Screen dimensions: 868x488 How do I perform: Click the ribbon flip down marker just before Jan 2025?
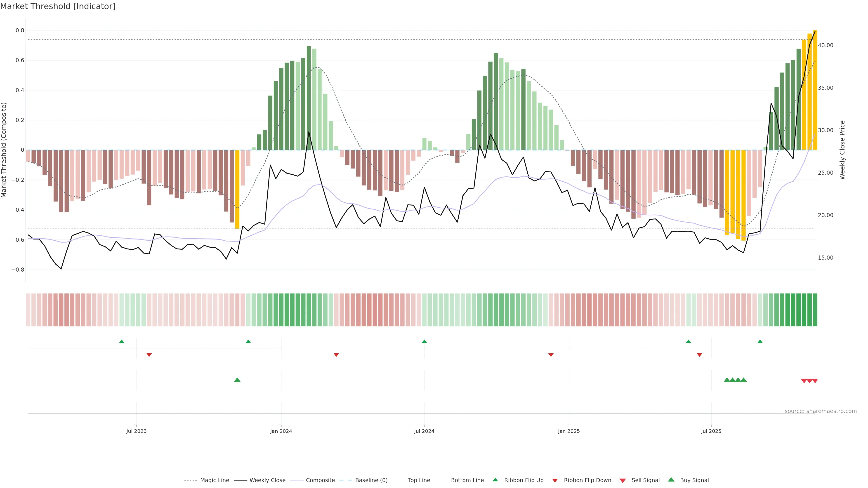pyautogui.click(x=551, y=355)
